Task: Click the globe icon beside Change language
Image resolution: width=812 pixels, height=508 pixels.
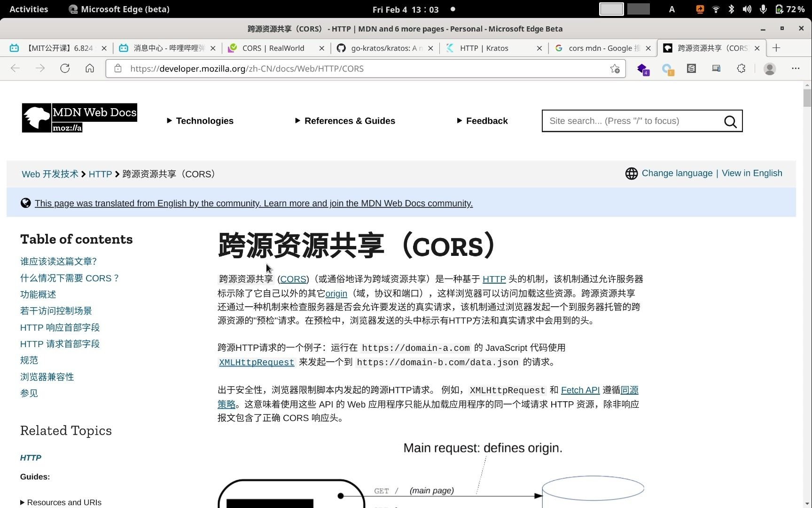Action: pyautogui.click(x=632, y=174)
